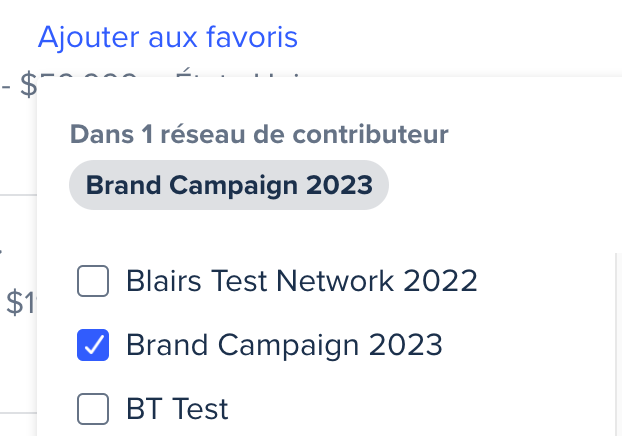Check the Blairs Test Network 2022 checkbox
Image resolution: width=622 pixels, height=436 pixels.
93,283
